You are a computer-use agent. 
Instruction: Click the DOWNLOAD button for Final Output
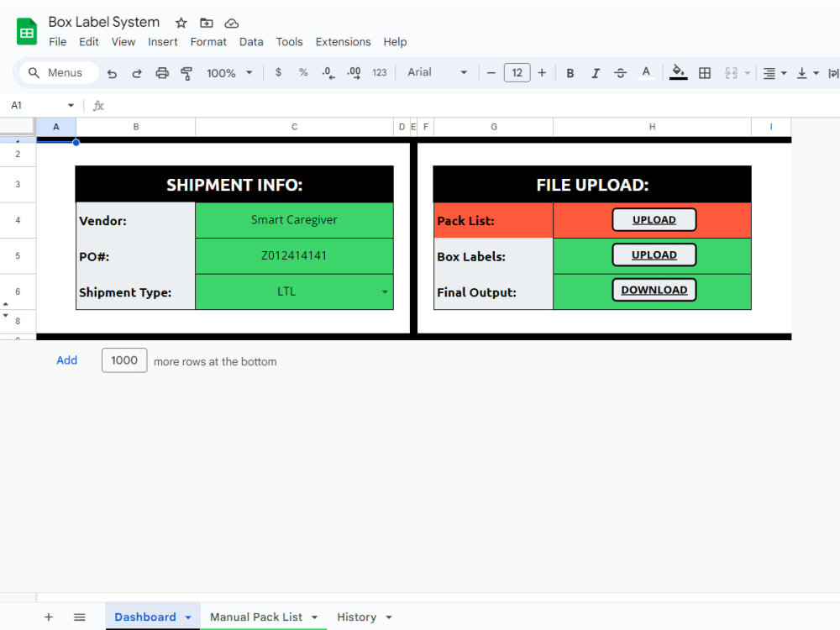tap(654, 289)
